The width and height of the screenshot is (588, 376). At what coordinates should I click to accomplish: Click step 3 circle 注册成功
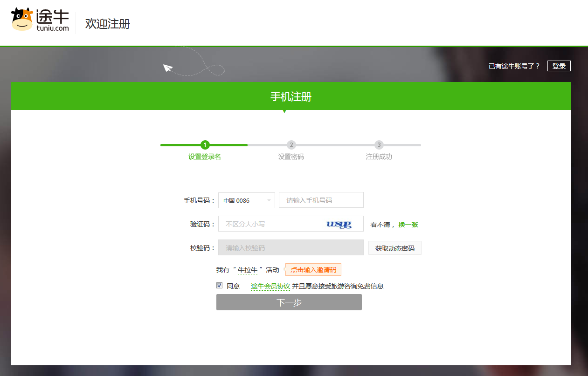[x=379, y=145]
